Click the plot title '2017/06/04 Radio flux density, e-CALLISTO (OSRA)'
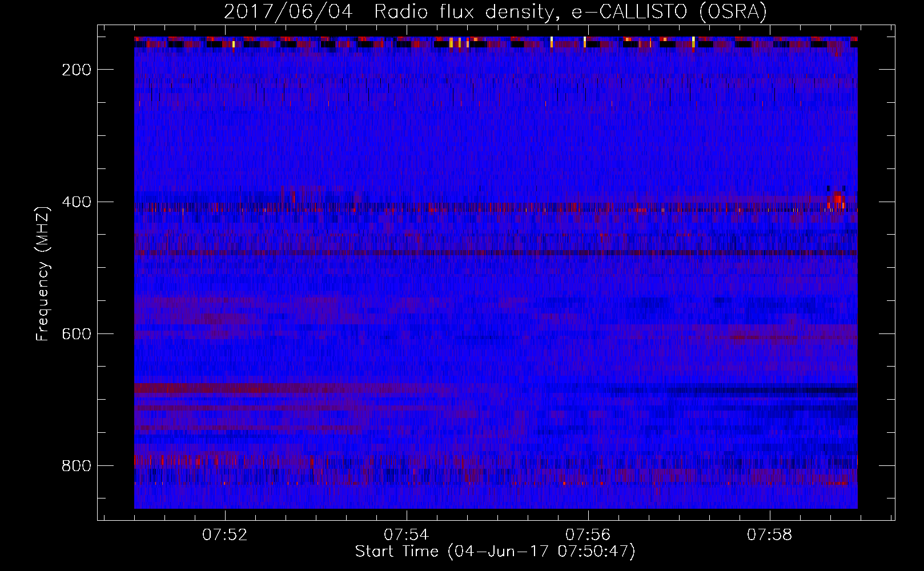924x571 pixels. point(495,11)
